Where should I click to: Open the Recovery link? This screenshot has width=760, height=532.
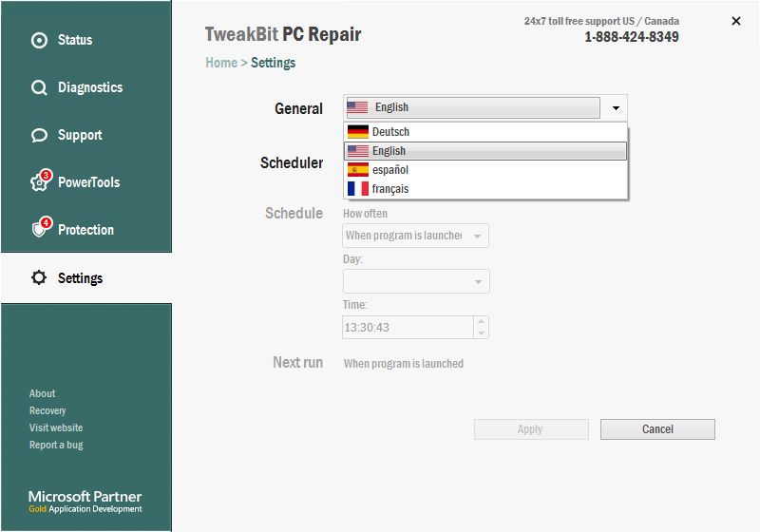tap(47, 410)
